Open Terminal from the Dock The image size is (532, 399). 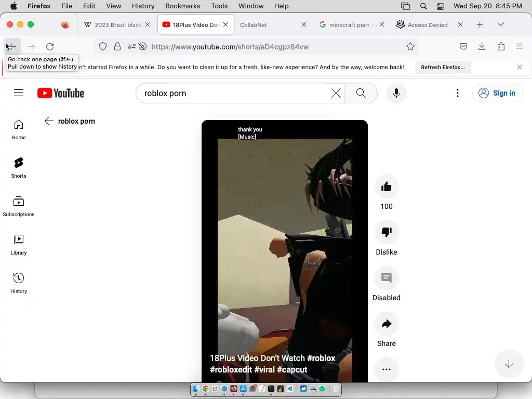click(x=271, y=389)
